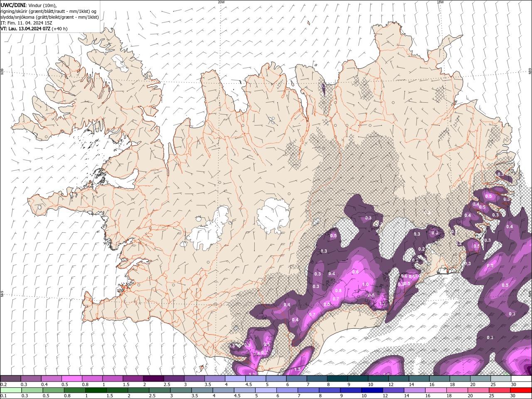
Task: Select the '1.5' precipitation label near south coast
Action: coord(297,369)
